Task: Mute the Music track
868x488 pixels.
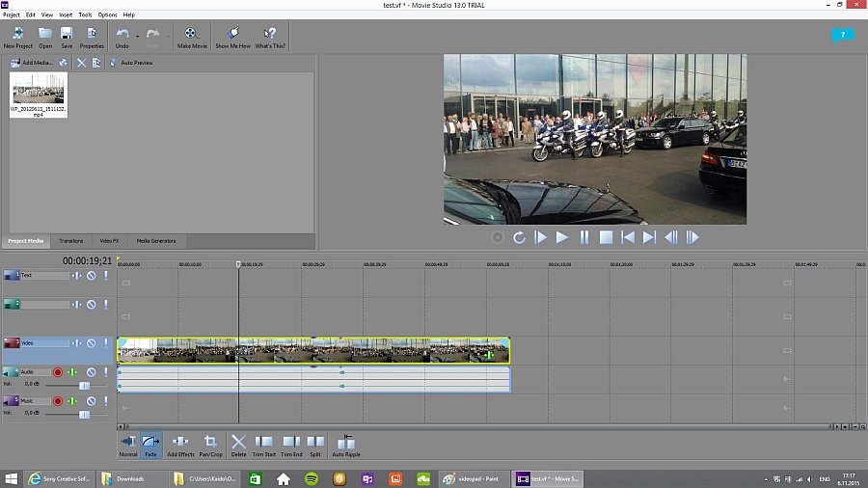Action: (92, 401)
